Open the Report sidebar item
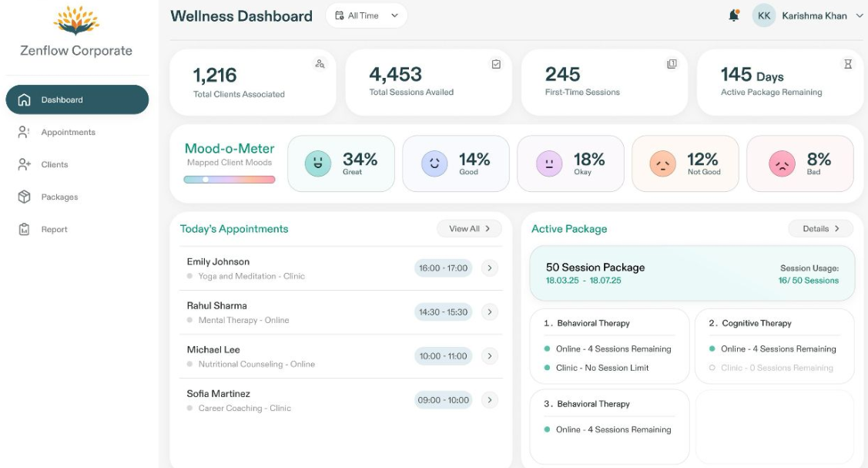Image resolution: width=868 pixels, height=468 pixels. pos(54,230)
